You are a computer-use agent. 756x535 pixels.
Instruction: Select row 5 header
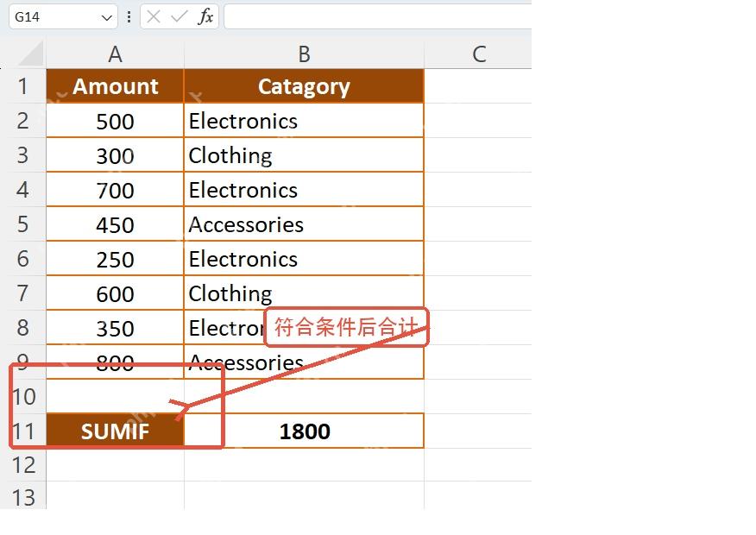22,224
